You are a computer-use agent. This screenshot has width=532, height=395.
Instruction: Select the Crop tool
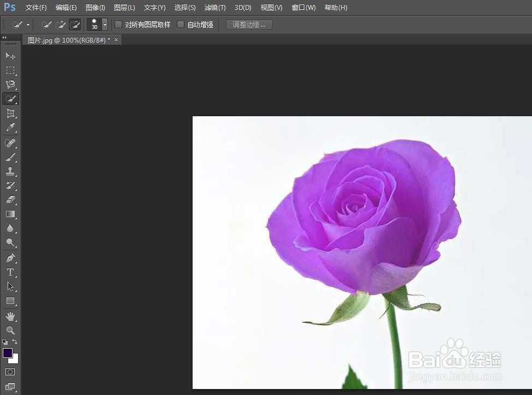pos(10,113)
